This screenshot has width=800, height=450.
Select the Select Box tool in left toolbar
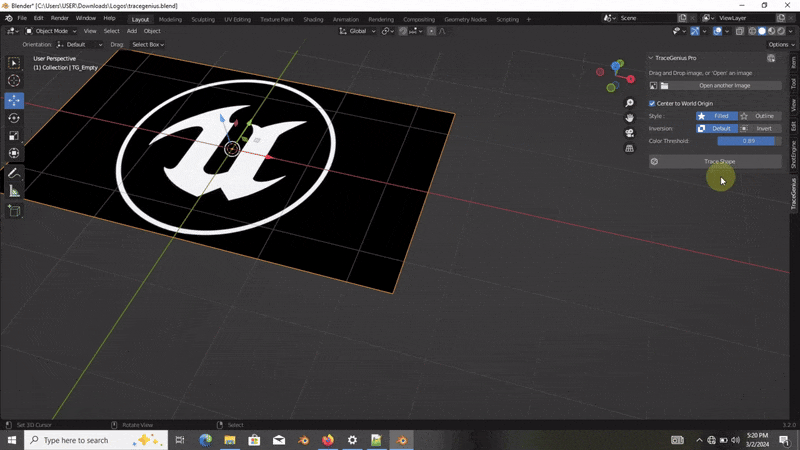coord(14,63)
